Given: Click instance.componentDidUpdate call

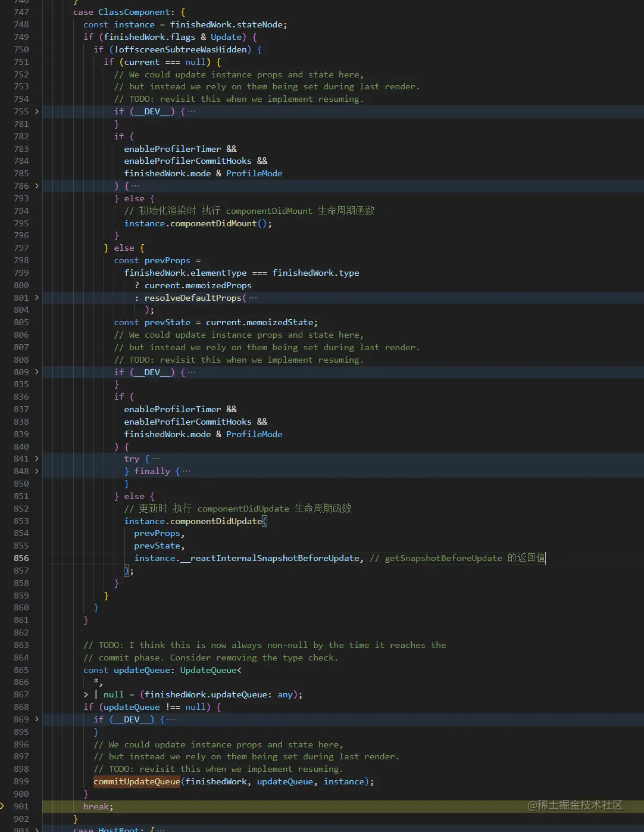Looking at the screenshot, I should coord(193,521).
